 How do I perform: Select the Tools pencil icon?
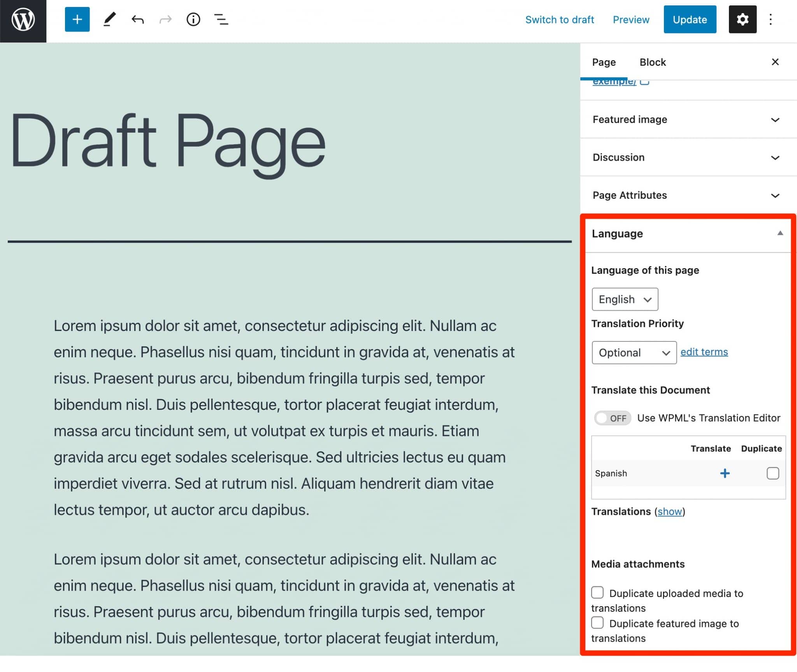(110, 19)
